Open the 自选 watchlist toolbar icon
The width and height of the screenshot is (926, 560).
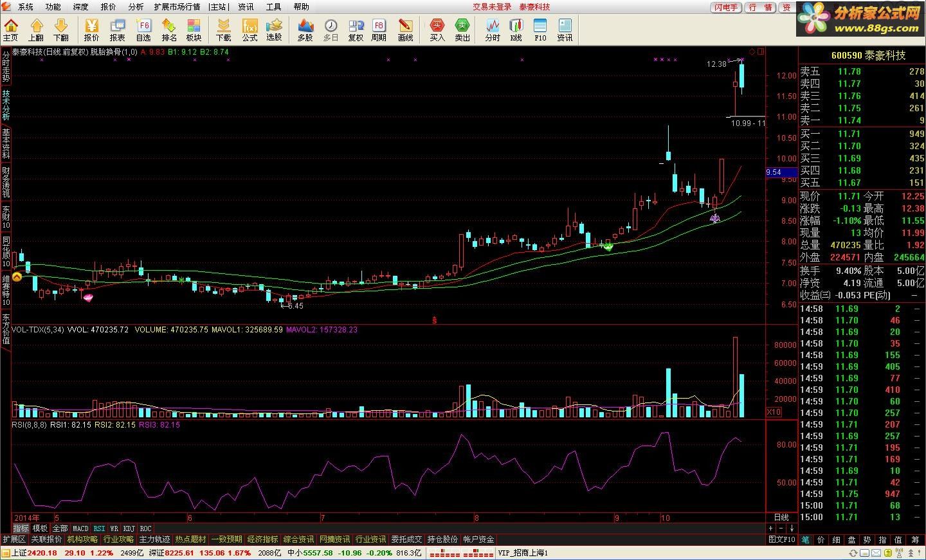[143, 30]
